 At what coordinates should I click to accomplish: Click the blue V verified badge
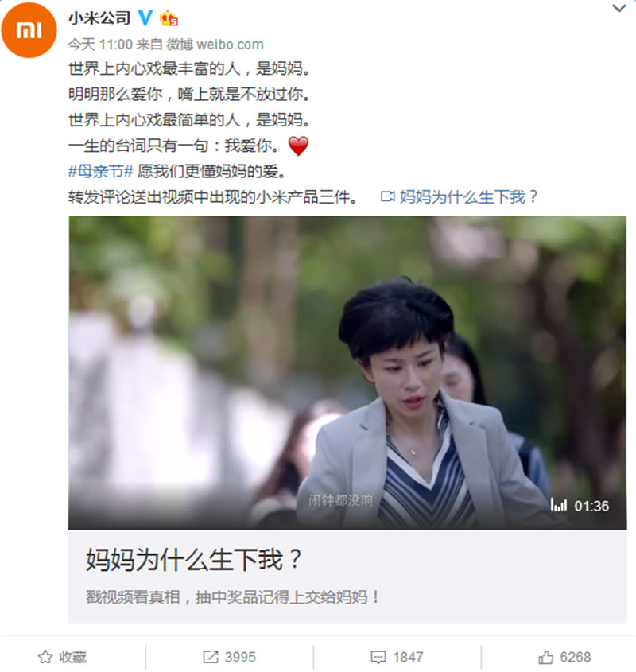(x=145, y=18)
